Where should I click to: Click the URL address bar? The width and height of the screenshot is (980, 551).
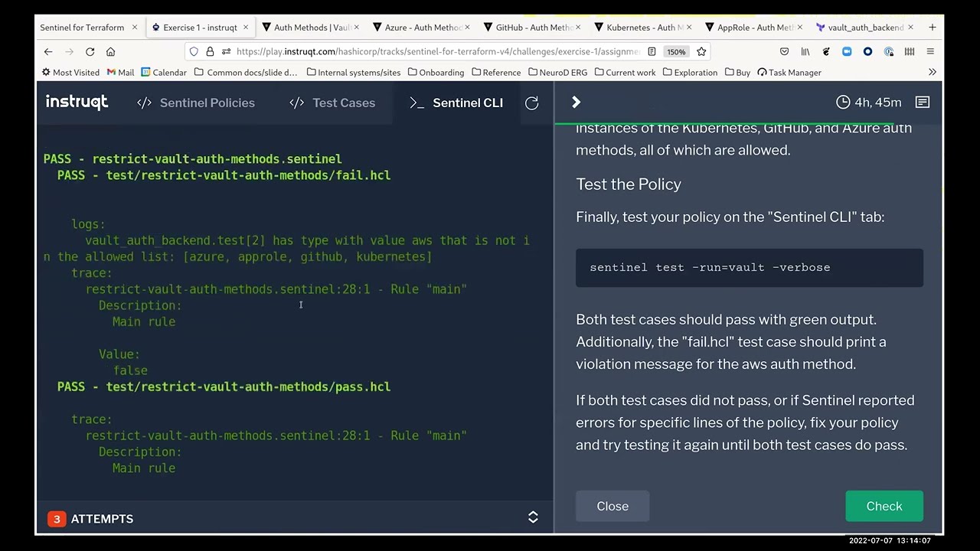click(436, 51)
